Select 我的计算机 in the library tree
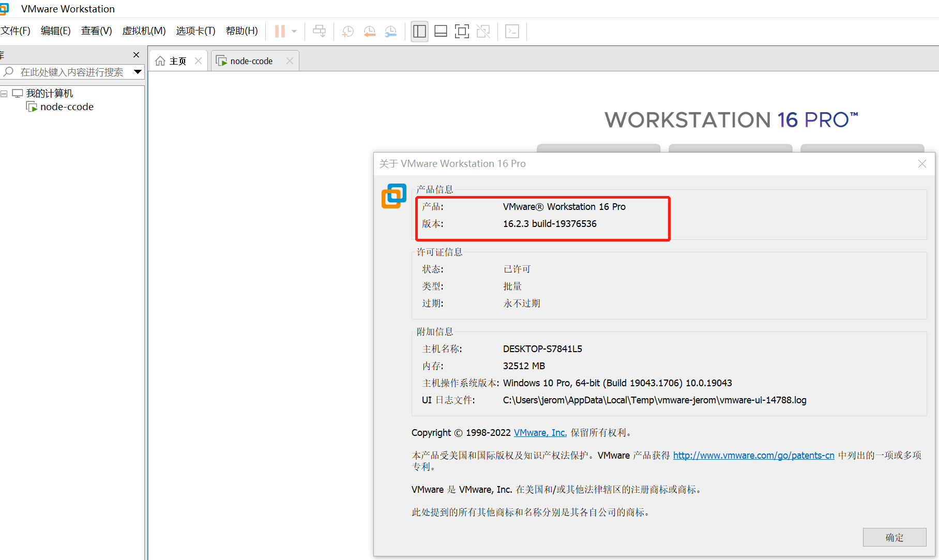This screenshot has width=939, height=560. (50, 94)
